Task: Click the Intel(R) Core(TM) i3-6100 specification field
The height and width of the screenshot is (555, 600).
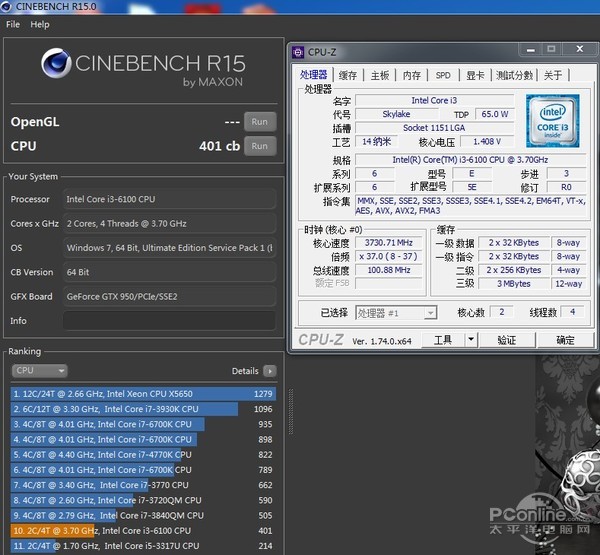Action: point(471,160)
